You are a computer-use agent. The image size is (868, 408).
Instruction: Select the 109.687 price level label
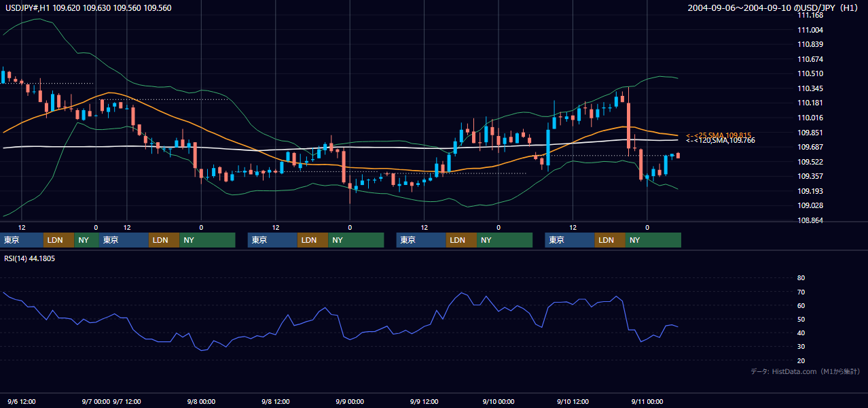click(810, 147)
